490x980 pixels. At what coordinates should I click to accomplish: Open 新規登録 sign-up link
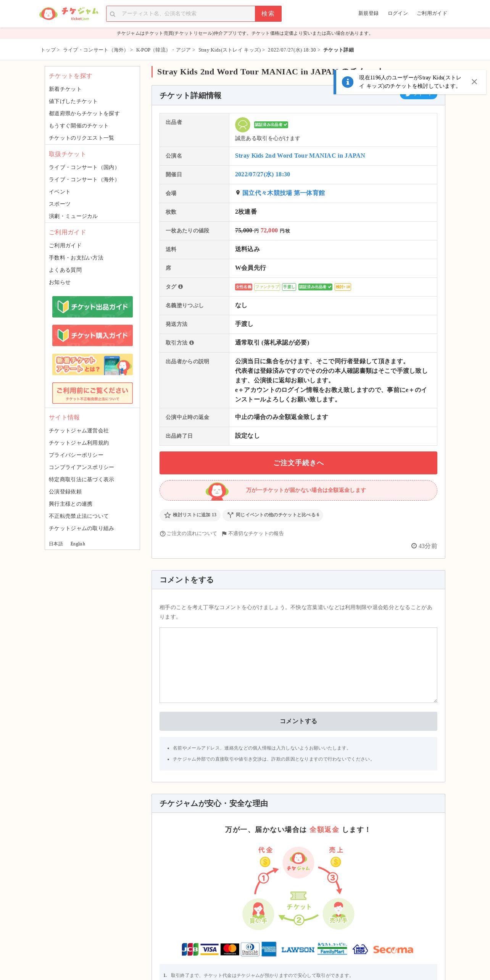368,13
